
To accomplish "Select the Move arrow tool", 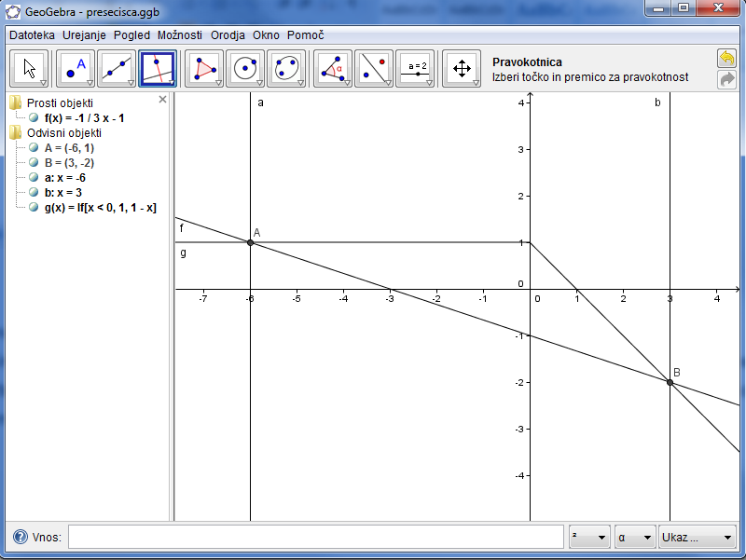I will click(29, 68).
